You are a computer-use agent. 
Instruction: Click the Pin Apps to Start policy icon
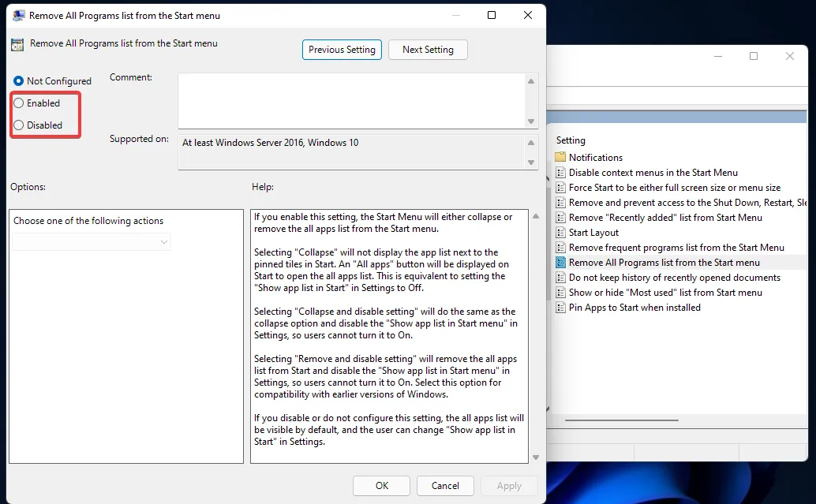[560, 308]
